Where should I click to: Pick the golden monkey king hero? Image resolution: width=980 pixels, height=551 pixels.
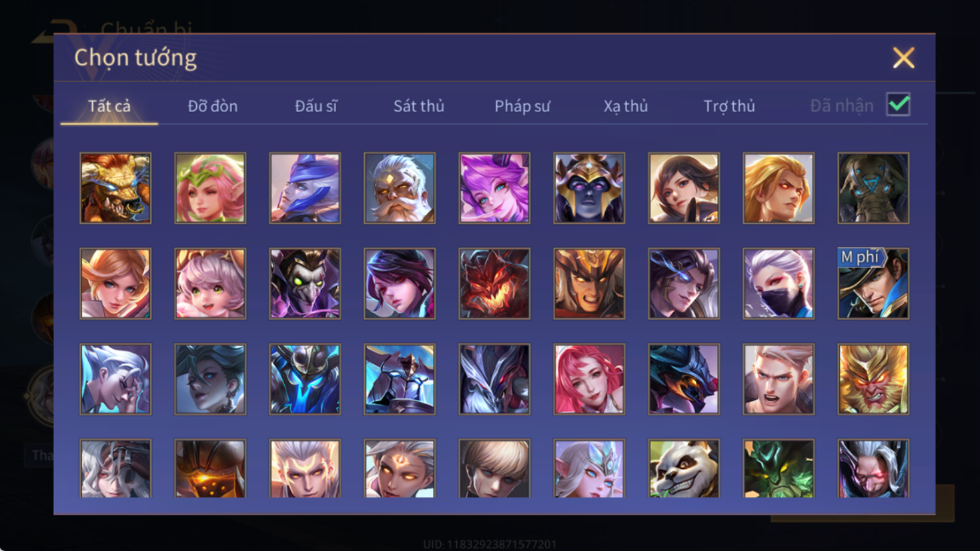pos(873,379)
